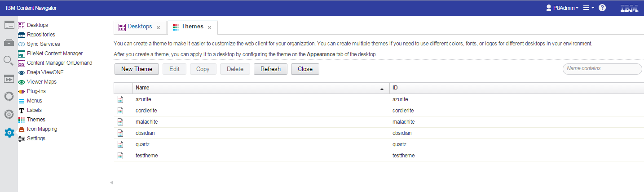644x192 pixels.
Task: Open the Browse feature icon in left rail
Action: tap(9, 43)
